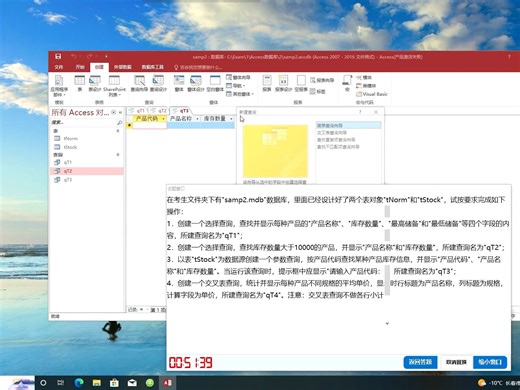520x390 pixels.
Task: Click the navigation pane search field
Action: point(83,123)
